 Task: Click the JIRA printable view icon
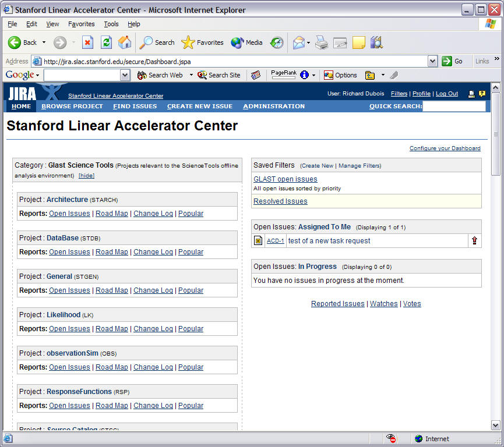click(x=471, y=94)
